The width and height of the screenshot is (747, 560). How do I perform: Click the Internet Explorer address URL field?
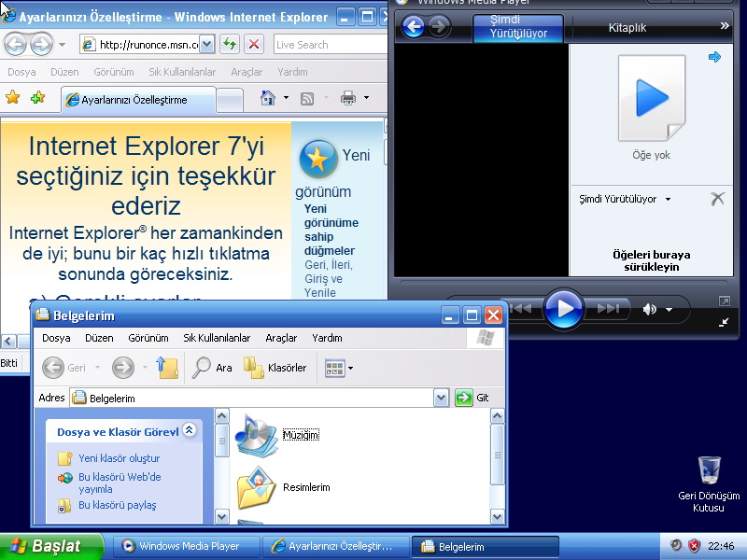pos(148,45)
